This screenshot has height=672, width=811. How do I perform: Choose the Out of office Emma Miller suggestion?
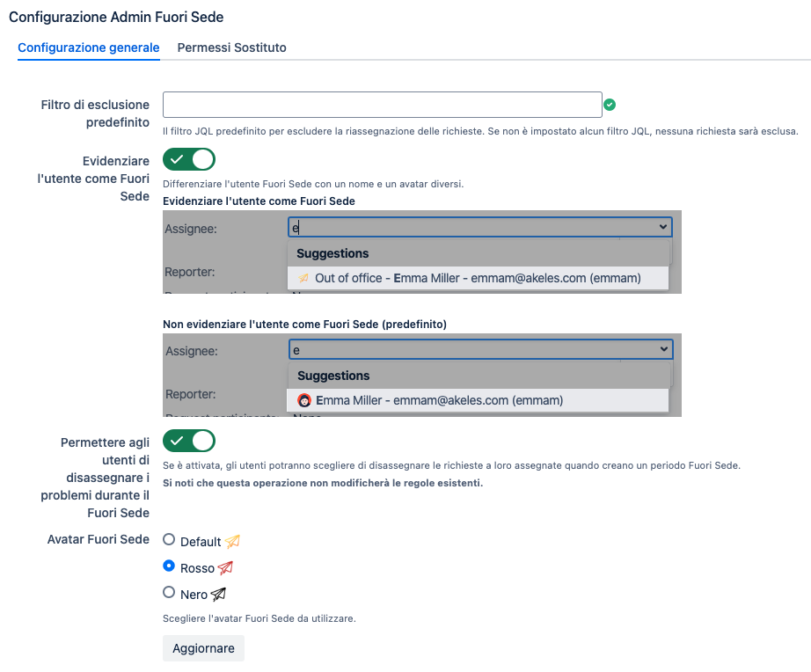(478, 278)
